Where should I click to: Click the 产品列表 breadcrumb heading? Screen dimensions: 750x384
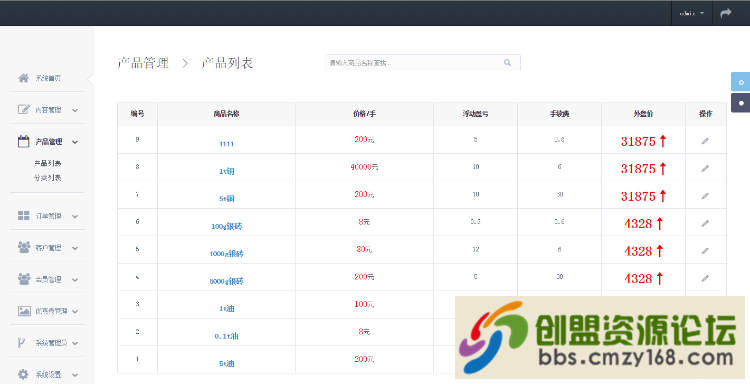tap(227, 63)
